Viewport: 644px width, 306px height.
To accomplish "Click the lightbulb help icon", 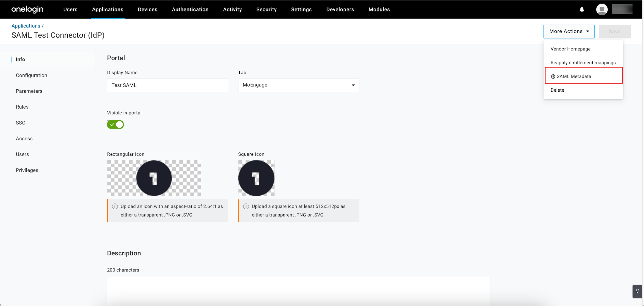I will [x=638, y=291].
